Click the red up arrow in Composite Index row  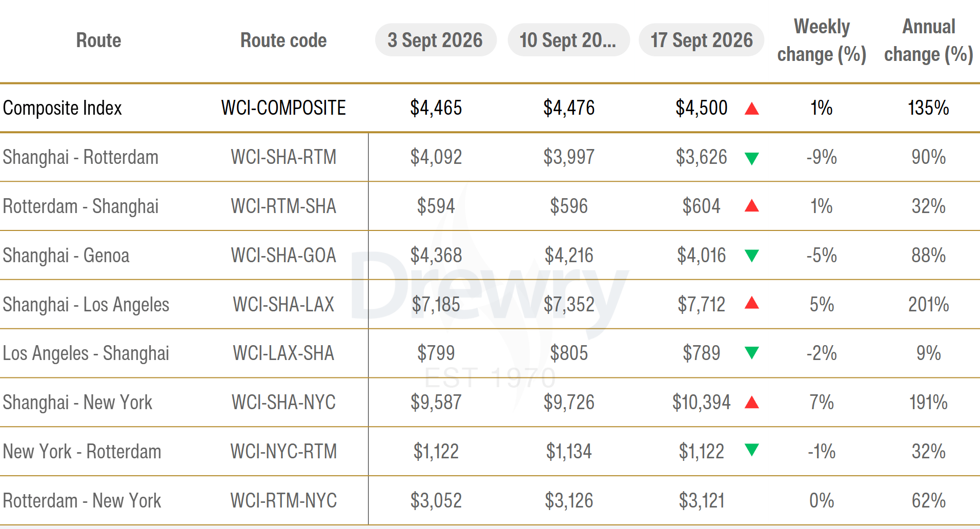tap(751, 109)
